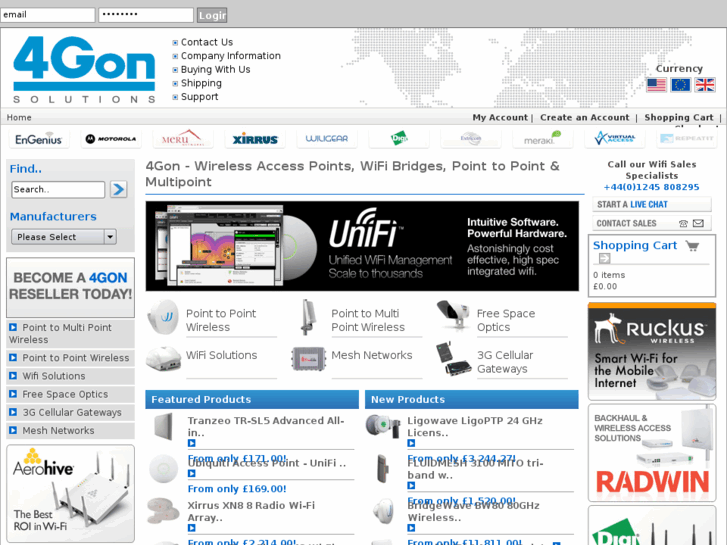
Task: Open Wifi Solutions sidebar item
Action: (70, 376)
